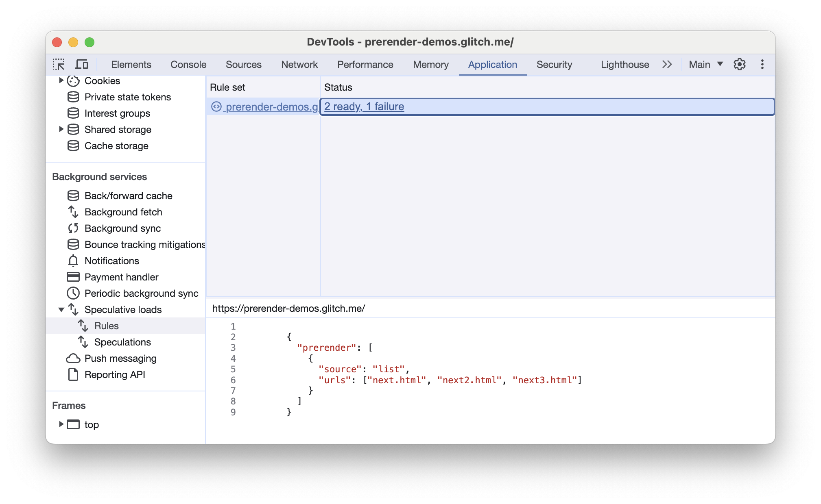Expand the top frame in Frames
Image resolution: width=821 pixels, height=504 pixels.
click(x=60, y=424)
